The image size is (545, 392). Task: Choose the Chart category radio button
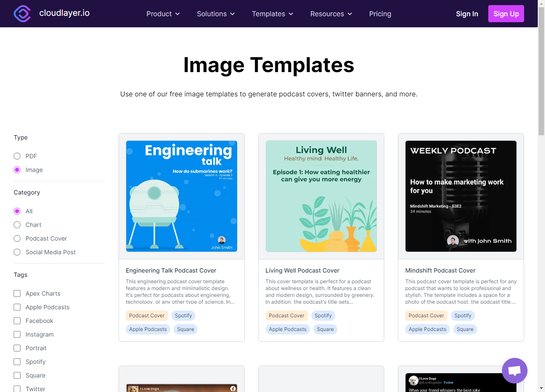[17, 225]
